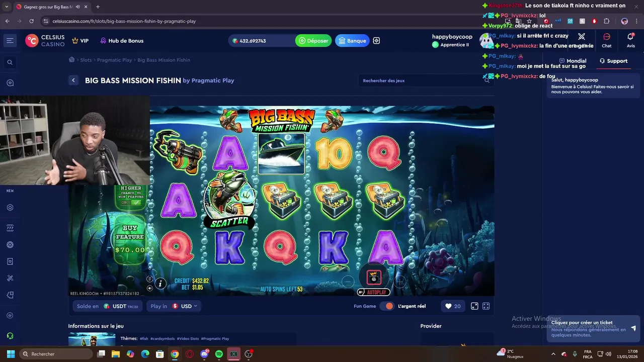Click the Banque button
This screenshot has width=644, height=362.
352,41
